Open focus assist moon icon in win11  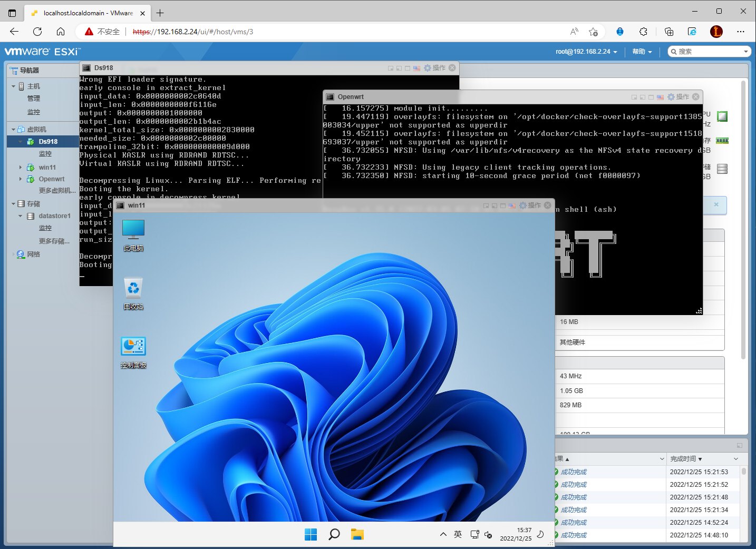point(540,534)
